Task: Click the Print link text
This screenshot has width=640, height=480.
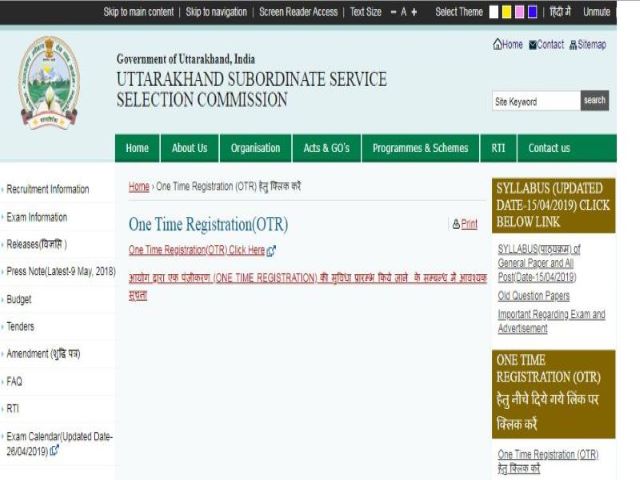Action: [469, 224]
